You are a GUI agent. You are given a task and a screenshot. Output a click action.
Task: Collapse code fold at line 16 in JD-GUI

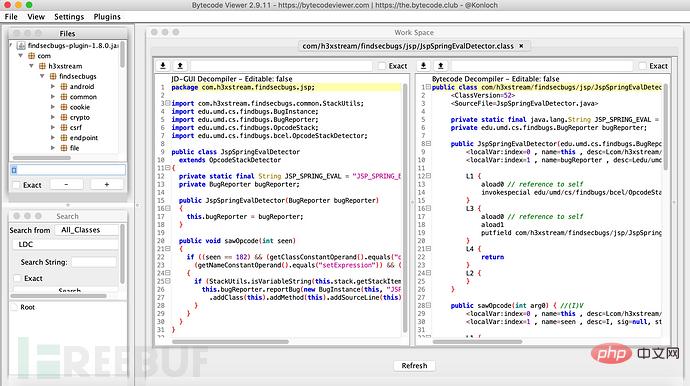click(x=168, y=208)
